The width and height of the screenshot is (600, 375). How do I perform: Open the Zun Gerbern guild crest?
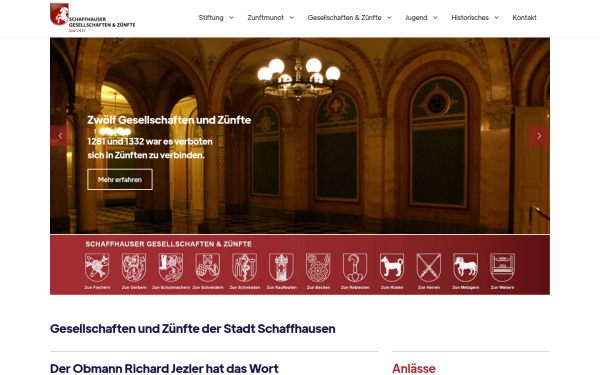134,267
